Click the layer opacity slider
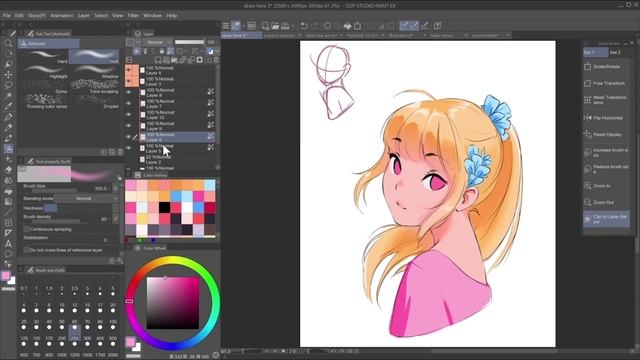The height and width of the screenshot is (360, 640). tap(189, 42)
